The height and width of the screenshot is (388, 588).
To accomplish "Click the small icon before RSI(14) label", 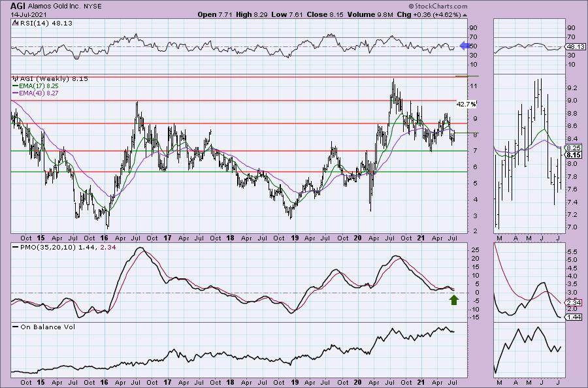I will 15,23.
